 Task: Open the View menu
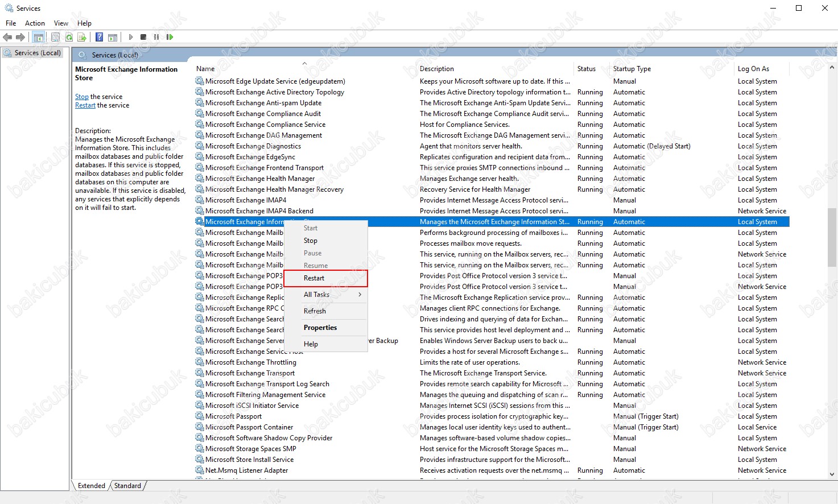point(61,23)
